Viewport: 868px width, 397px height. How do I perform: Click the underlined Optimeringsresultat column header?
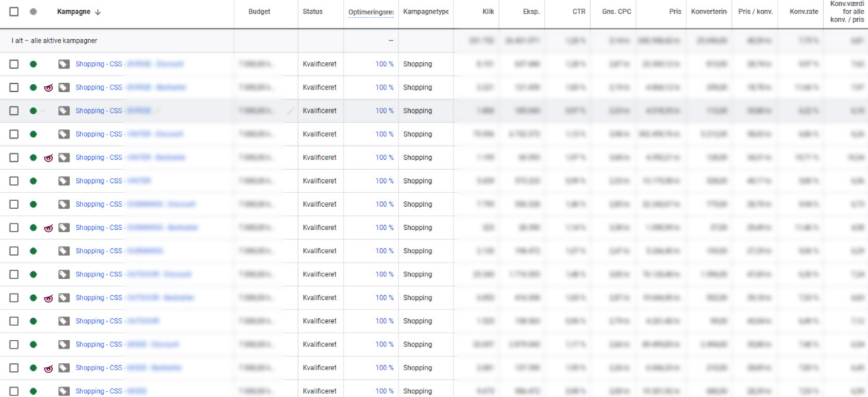click(x=370, y=12)
